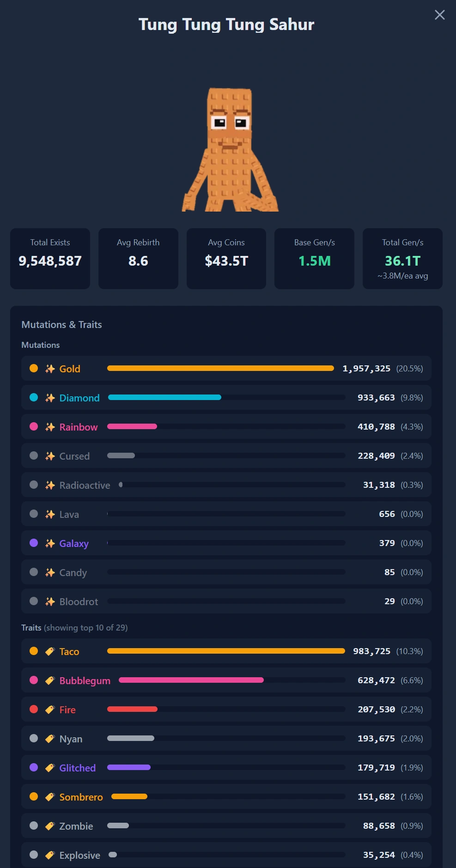The width and height of the screenshot is (456, 868).
Task: Click the tag icon beside Glitched
Action: pyautogui.click(x=50, y=768)
